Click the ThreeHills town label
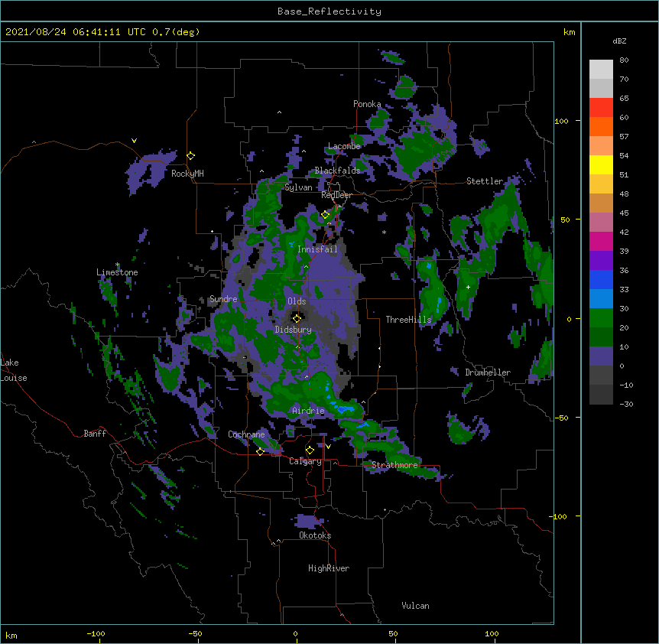Image resolution: width=659 pixels, height=644 pixels. 408,320
